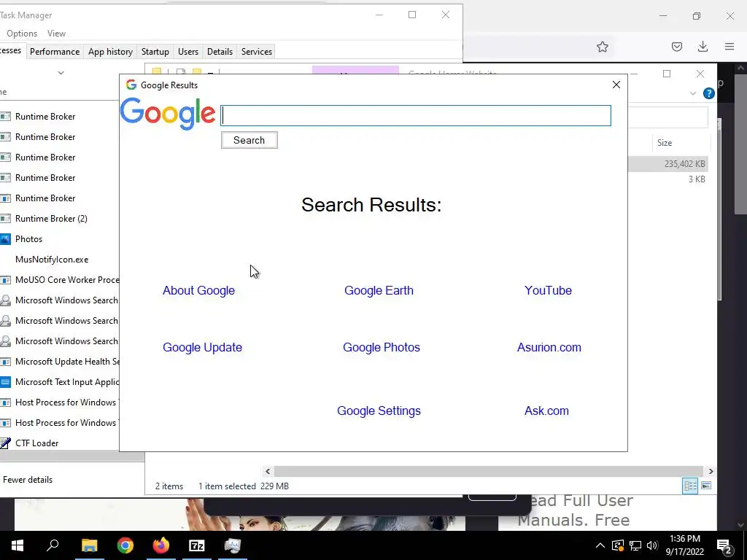This screenshot has height=560, width=747.
Task: Expand File Explorer ribbon chevron
Action: click(x=693, y=93)
